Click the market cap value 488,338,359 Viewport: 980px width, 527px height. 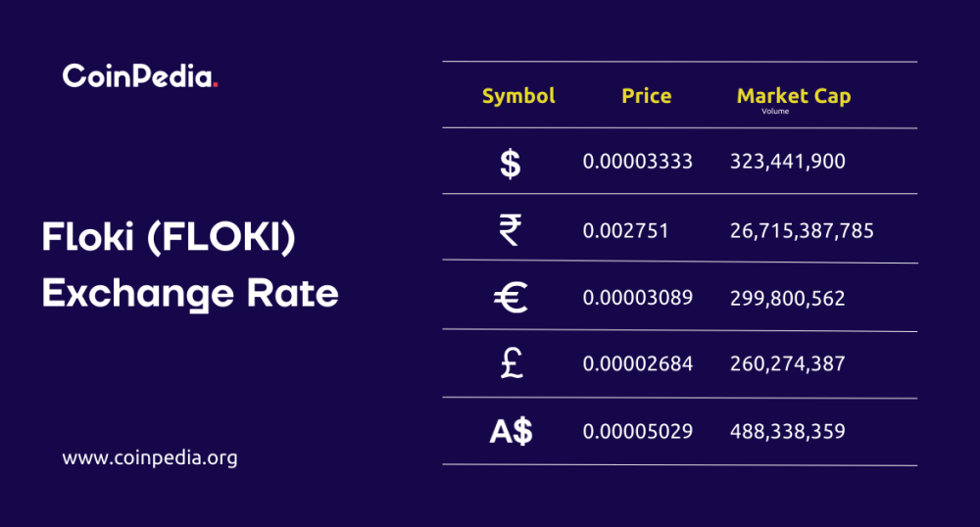tap(788, 431)
